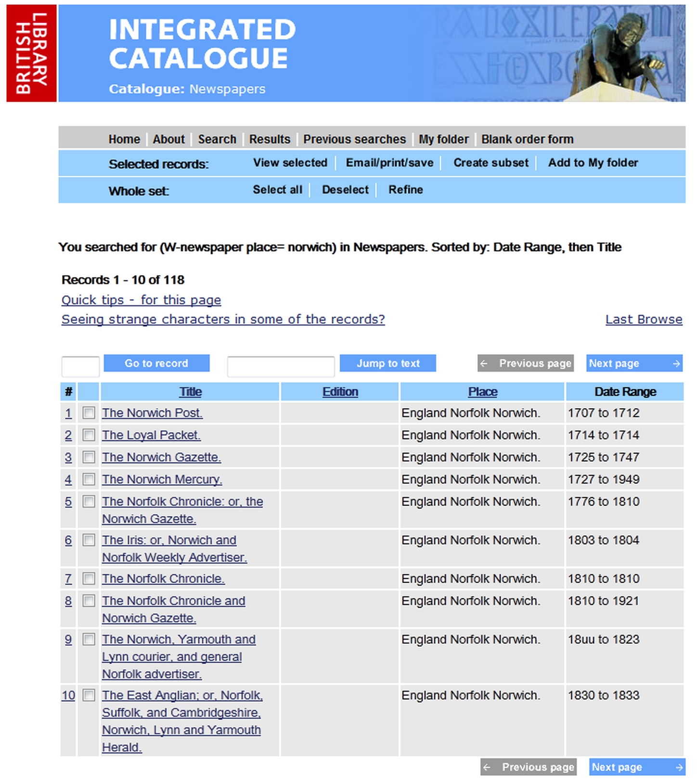
Task: Deselect the whole set
Action: (x=345, y=190)
